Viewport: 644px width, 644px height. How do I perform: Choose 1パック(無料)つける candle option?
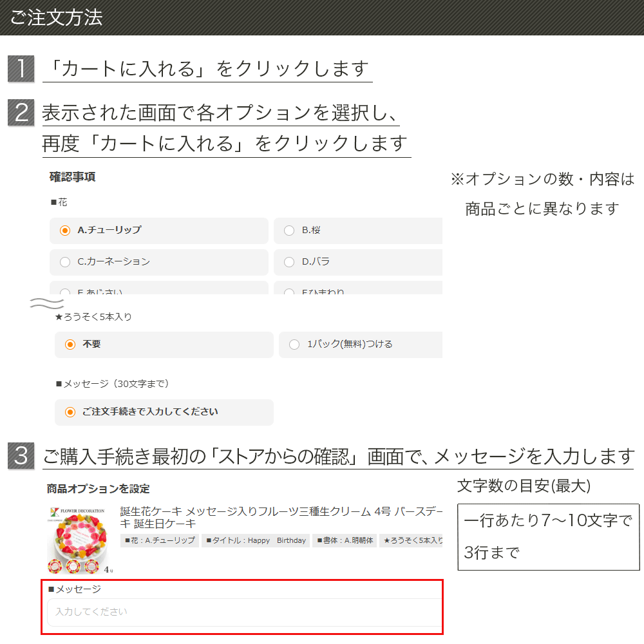coord(294,345)
